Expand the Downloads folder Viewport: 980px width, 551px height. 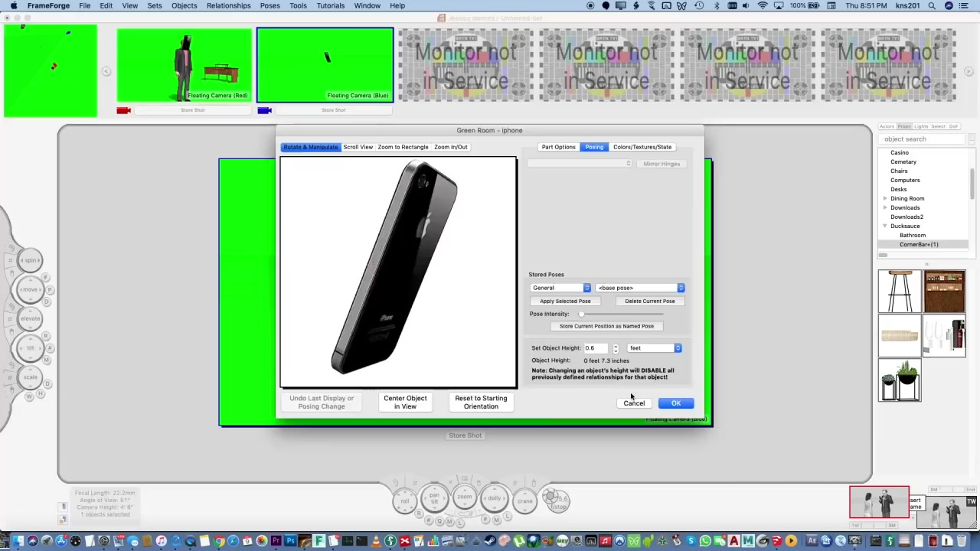(x=885, y=207)
